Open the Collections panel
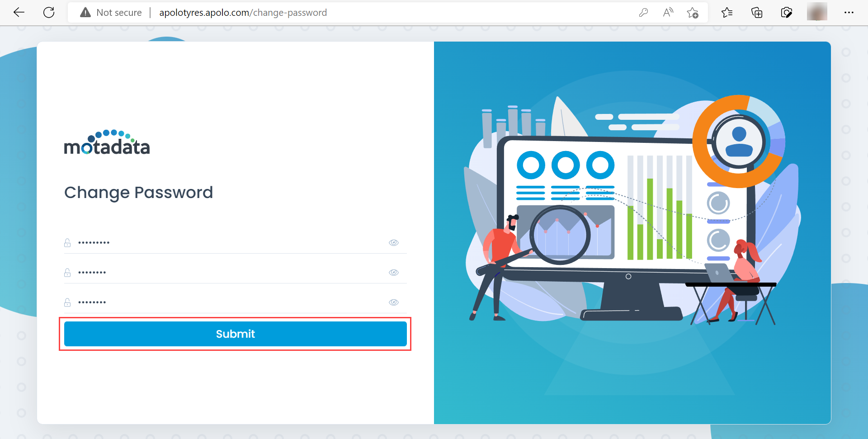This screenshot has width=868, height=439. [x=756, y=13]
